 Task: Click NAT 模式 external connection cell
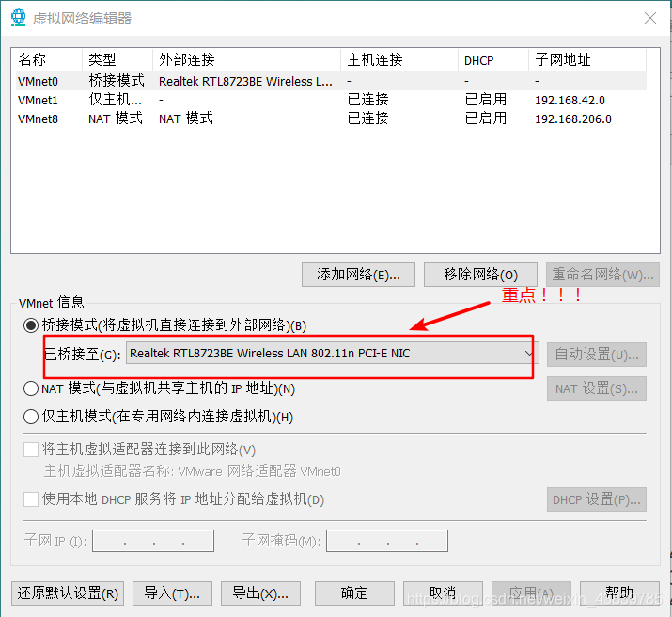[x=185, y=119]
